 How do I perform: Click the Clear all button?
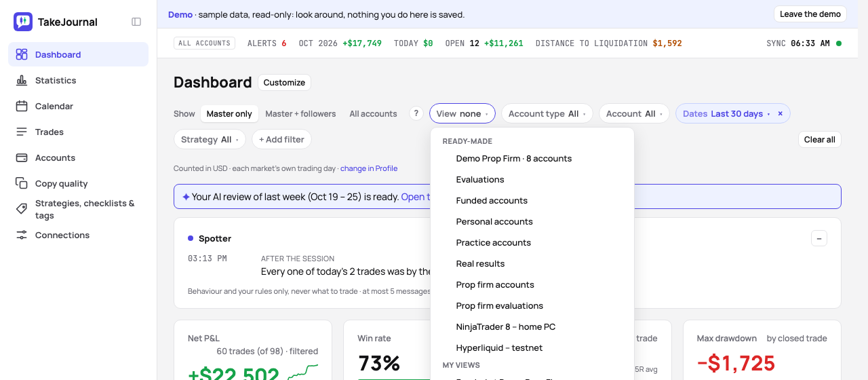click(820, 139)
